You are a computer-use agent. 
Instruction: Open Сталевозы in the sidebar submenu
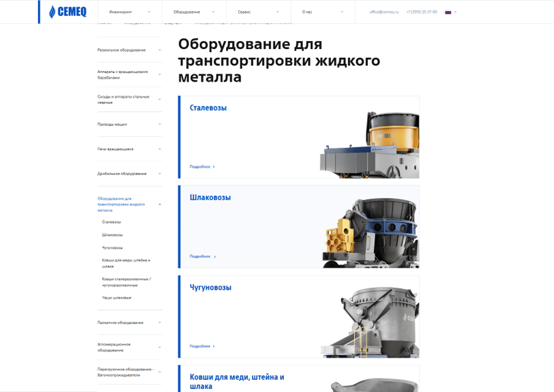pyautogui.click(x=111, y=222)
